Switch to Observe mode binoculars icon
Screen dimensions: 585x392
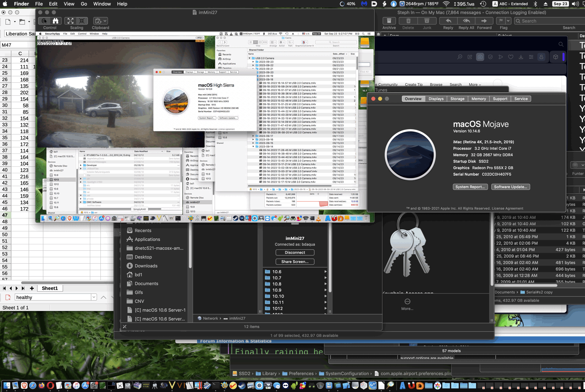tap(55, 21)
